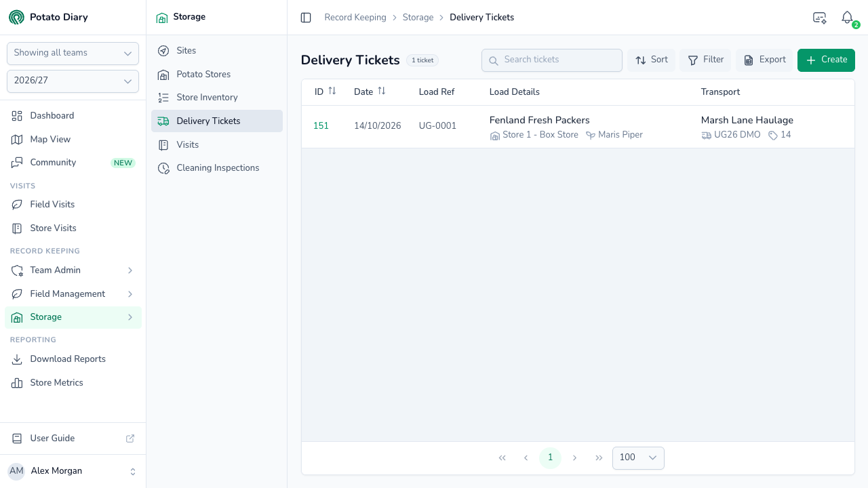This screenshot has height=488, width=868.
Task: Open the notifications bell icon
Action: pyautogui.click(x=847, y=18)
